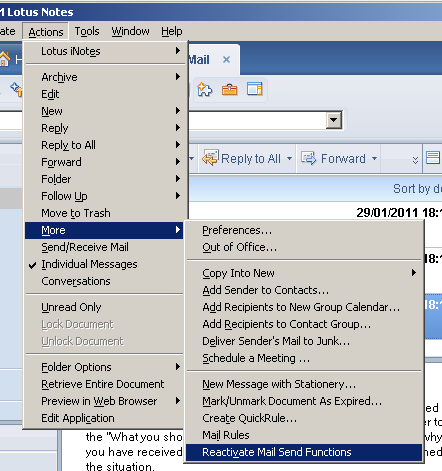Close the Mail tab

226,60
